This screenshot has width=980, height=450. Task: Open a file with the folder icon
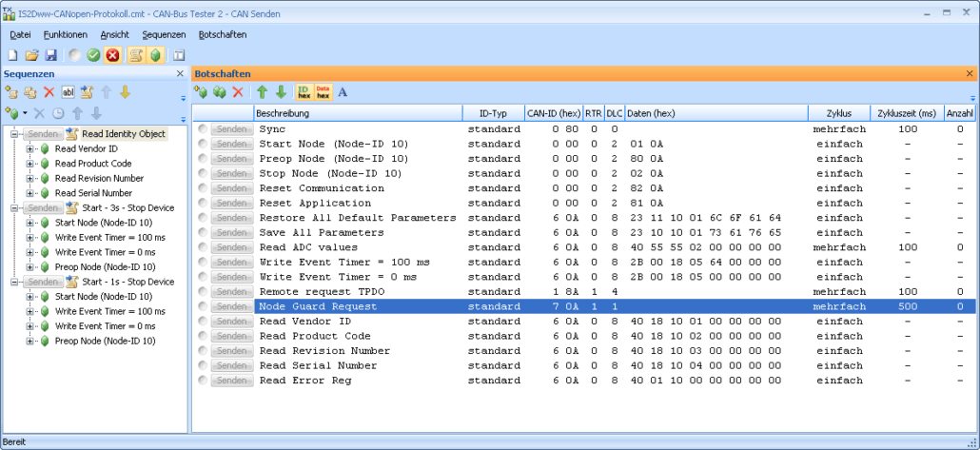[31, 55]
